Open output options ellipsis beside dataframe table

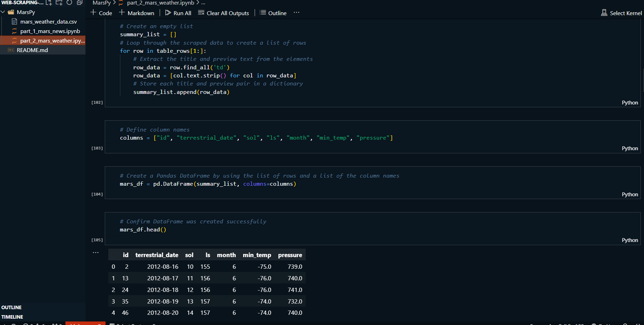pos(96,253)
